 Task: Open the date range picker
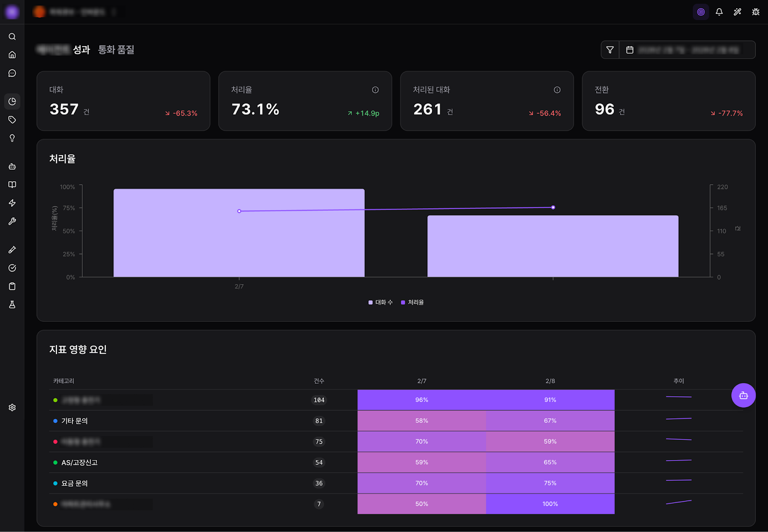(687, 50)
